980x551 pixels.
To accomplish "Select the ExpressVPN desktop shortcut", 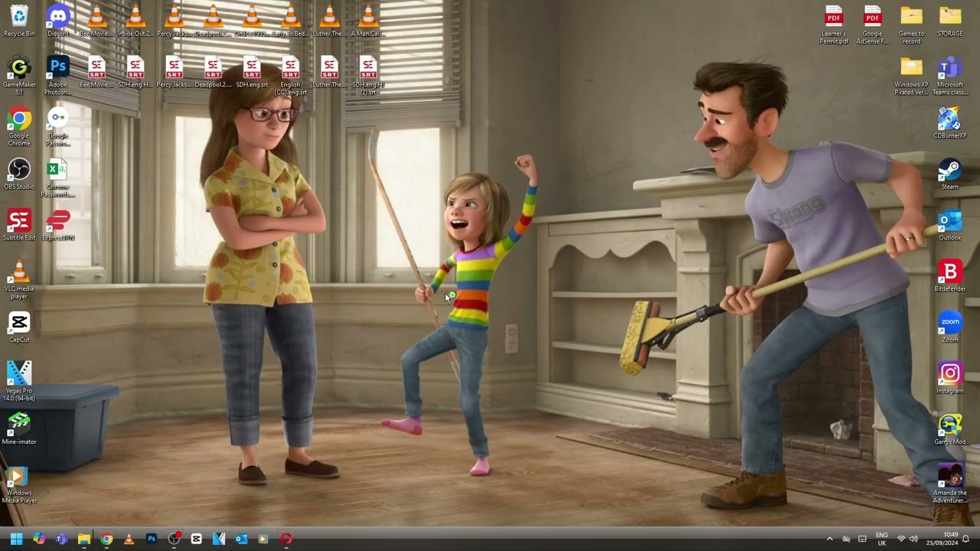I will coord(58,225).
